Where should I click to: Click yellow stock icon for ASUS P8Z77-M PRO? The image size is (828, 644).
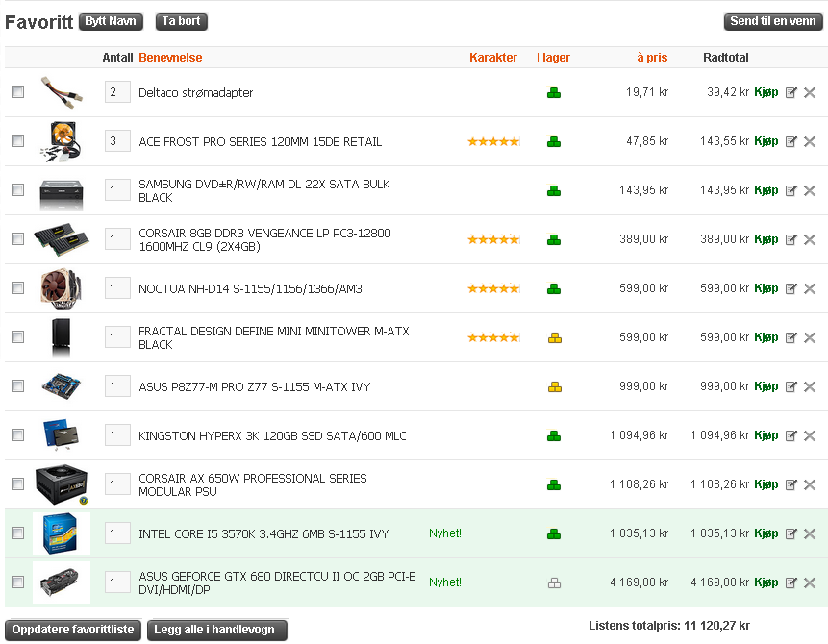click(x=555, y=387)
